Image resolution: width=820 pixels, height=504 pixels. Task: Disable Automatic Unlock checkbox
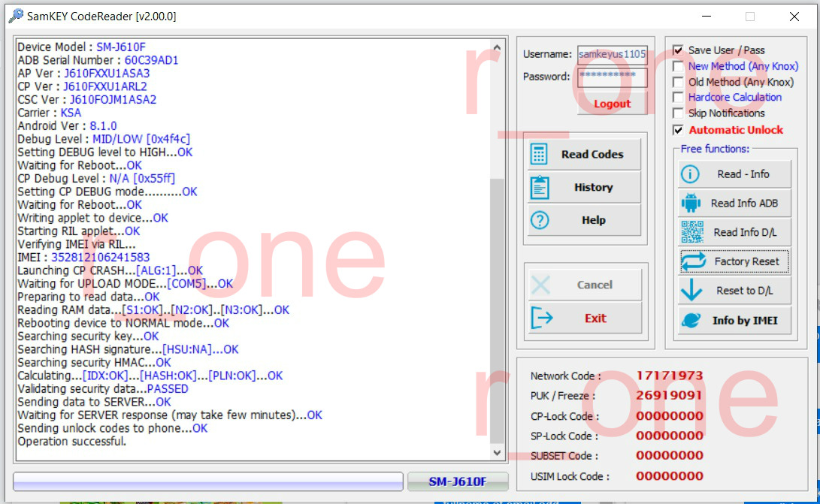[678, 130]
